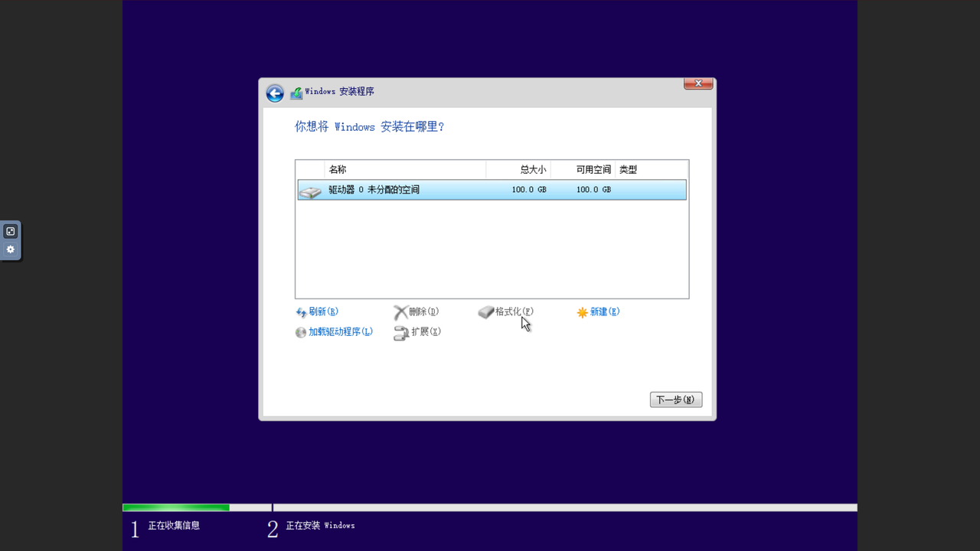
Task: Click the 100.0 GB free space cell
Action: pos(593,190)
